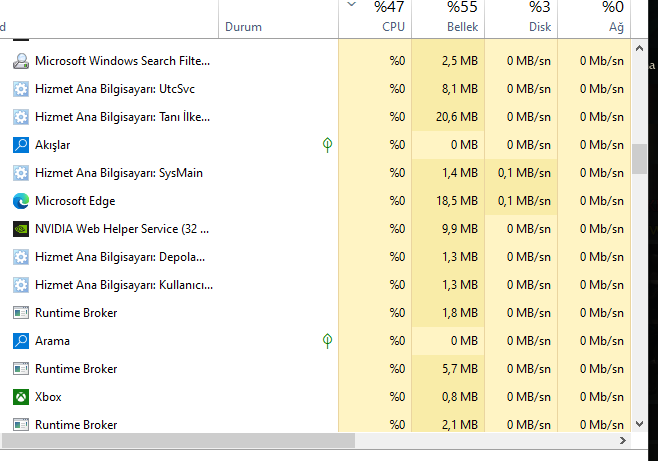Select the Arama process name
Screen dimensions: 658x461
(x=52, y=341)
